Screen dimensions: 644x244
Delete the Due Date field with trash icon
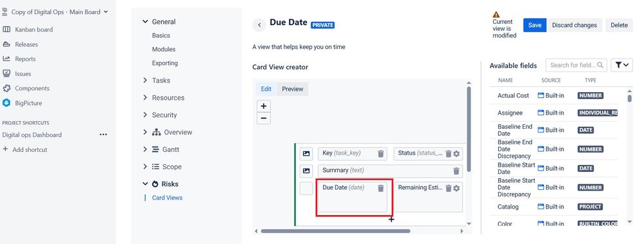pyautogui.click(x=381, y=188)
